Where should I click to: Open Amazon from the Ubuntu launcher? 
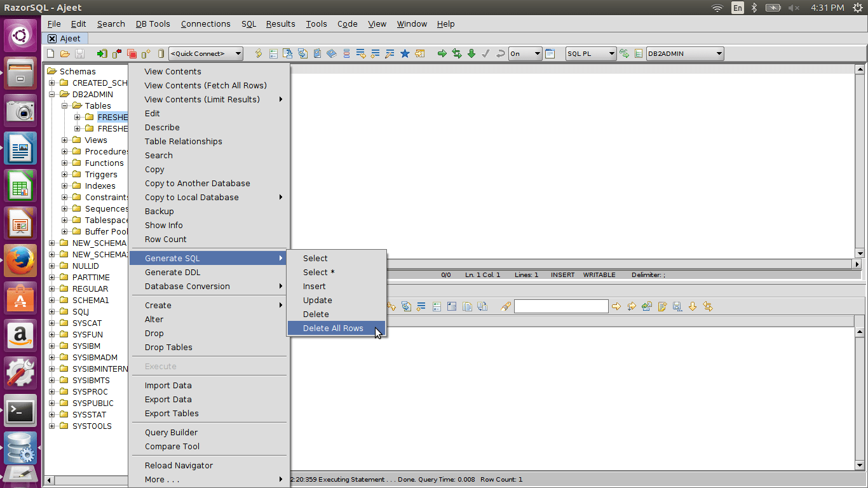point(20,335)
